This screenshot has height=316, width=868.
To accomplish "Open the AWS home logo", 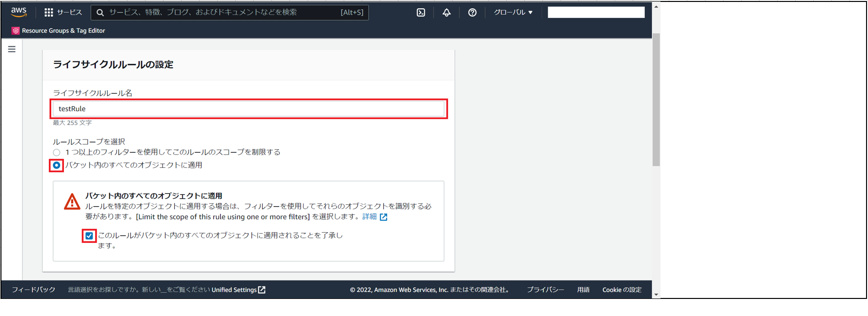I will click(19, 12).
